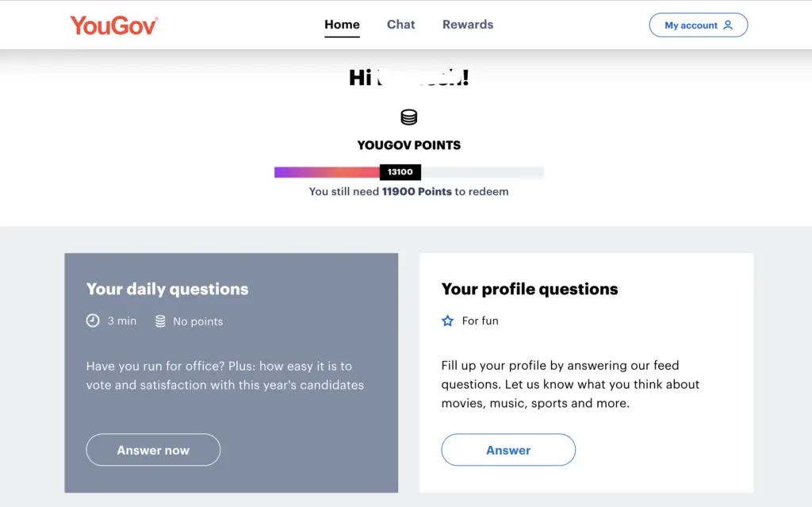Select the Your daily questions heading
Screen dimensions: 812x507
[167, 289]
